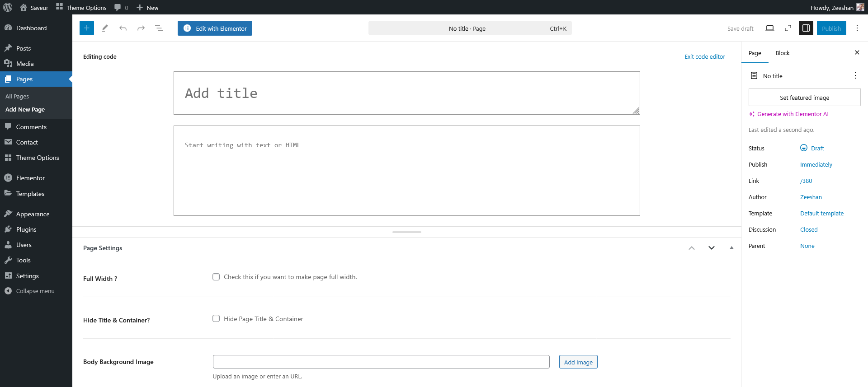Click the Add Image button
The width and height of the screenshot is (868, 387).
pos(578,362)
